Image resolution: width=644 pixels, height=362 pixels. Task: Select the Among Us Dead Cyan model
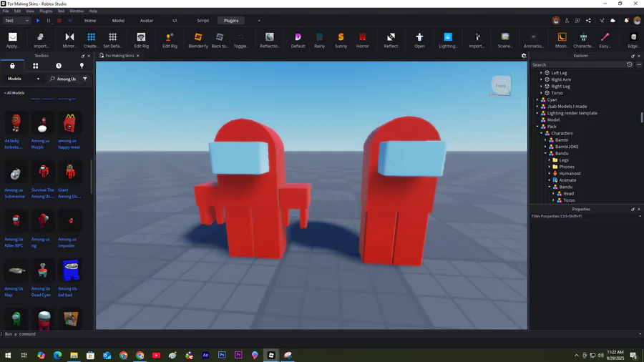pyautogui.click(x=43, y=278)
